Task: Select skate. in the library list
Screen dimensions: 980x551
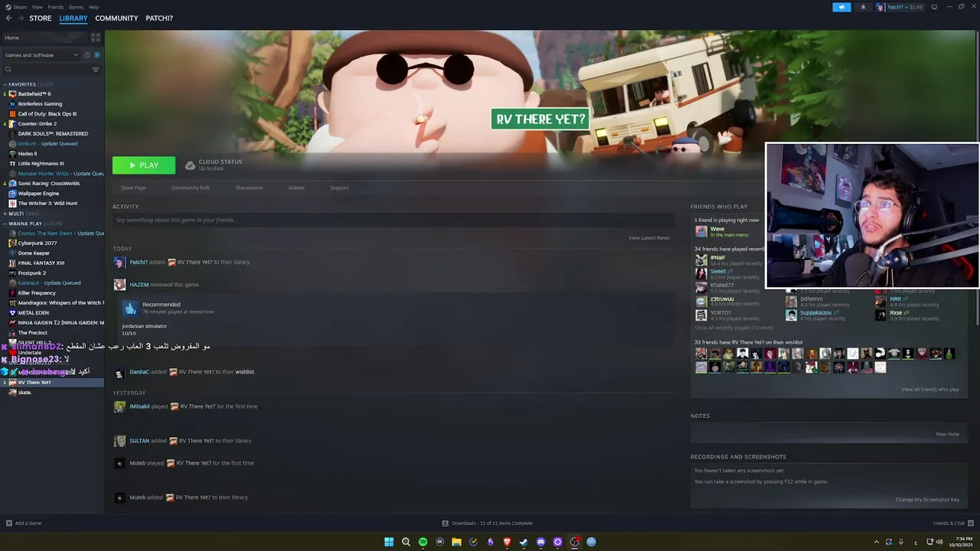Action: 25,393
